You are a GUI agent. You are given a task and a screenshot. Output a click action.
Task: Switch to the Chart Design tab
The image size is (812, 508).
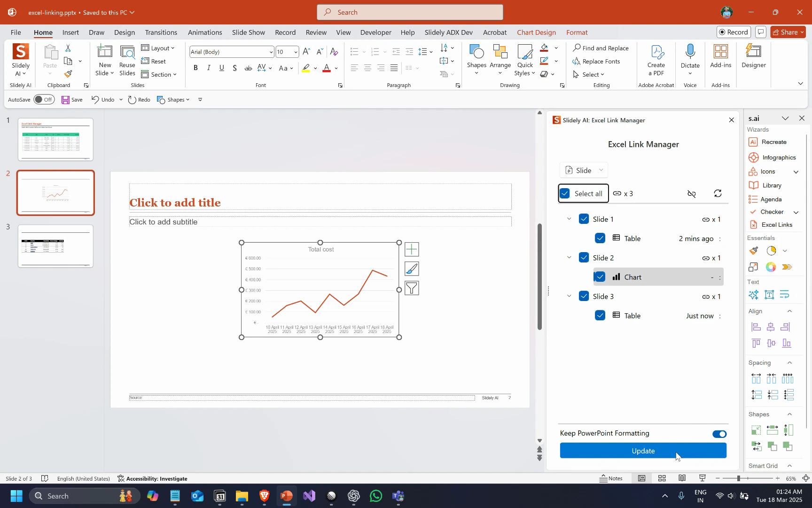[536, 32]
